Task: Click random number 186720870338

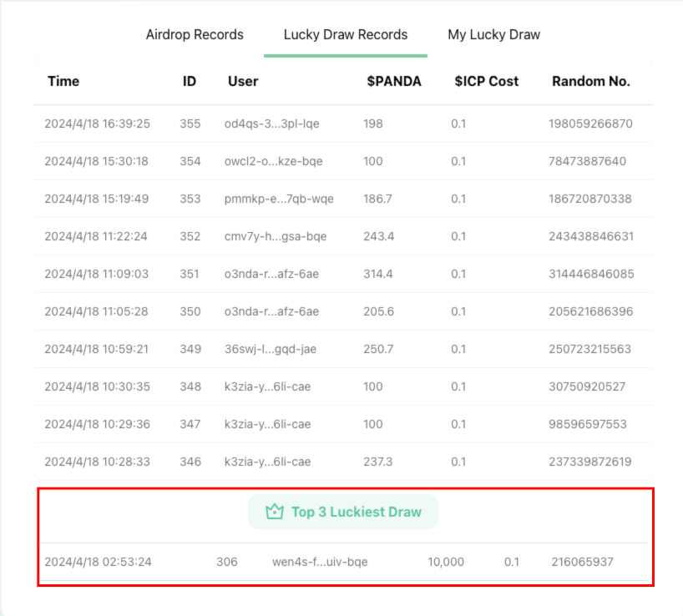Action: (x=589, y=199)
